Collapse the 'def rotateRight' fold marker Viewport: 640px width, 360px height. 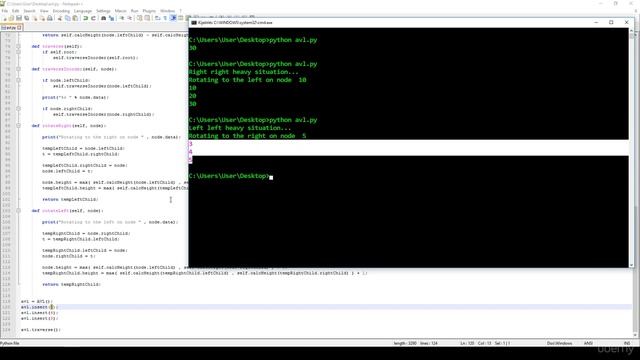pos(18,126)
